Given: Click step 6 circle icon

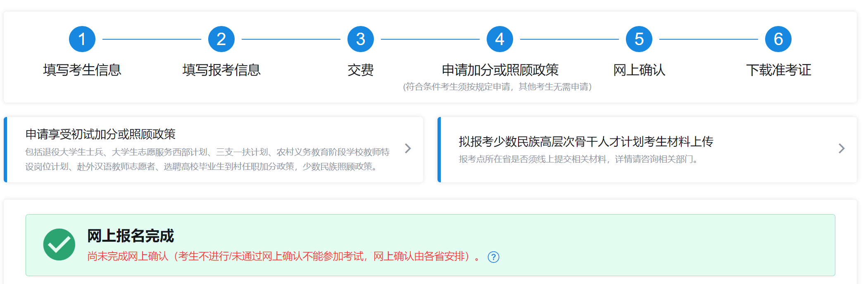Looking at the screenshot, I should pos(778,39).
